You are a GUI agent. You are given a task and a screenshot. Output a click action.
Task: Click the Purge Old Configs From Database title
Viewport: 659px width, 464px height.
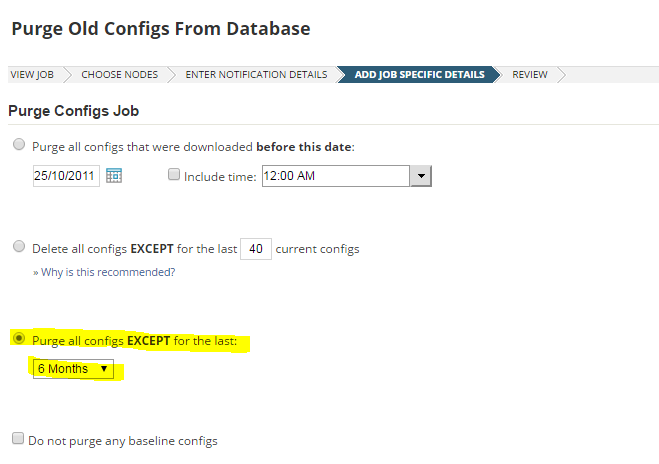160,28
